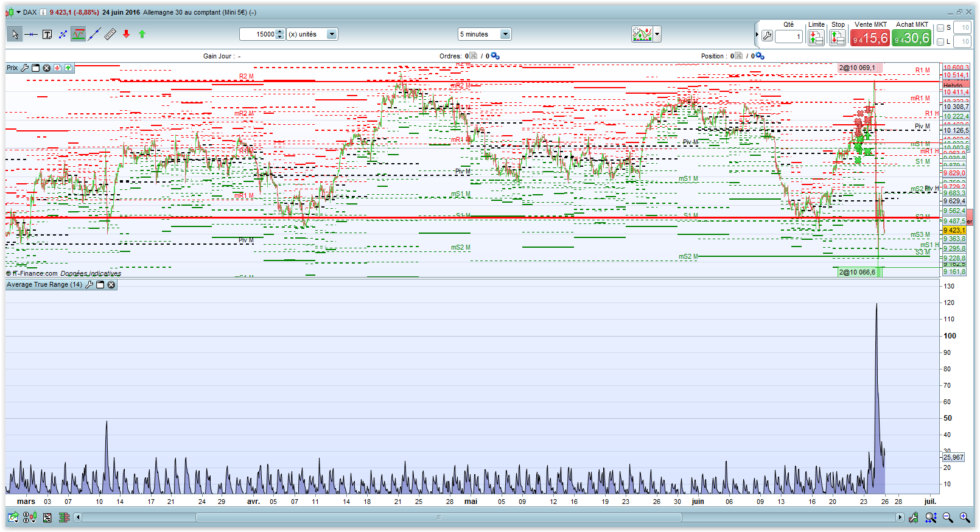Click the S value field

pos(962,27)
